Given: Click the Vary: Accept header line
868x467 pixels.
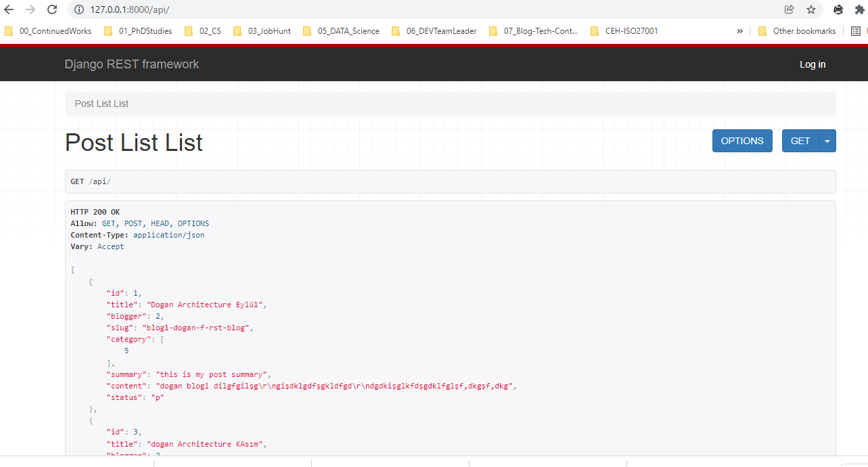Looking at the screenshot, I should pos(97,246).
